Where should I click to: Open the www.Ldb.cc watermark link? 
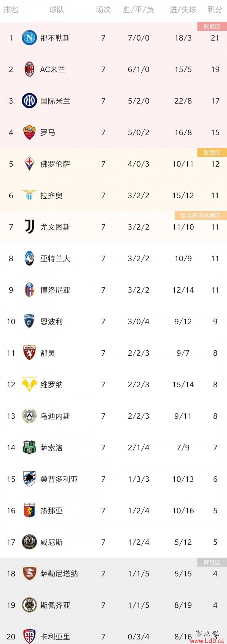[207, 641]
